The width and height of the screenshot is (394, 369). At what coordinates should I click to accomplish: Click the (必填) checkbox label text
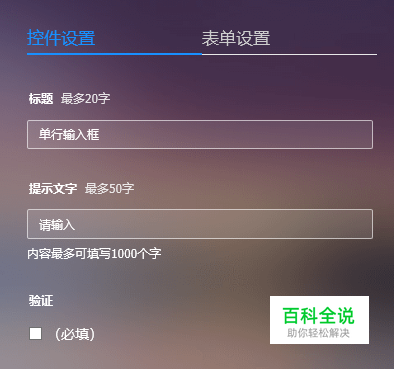(x=75, y=334)
